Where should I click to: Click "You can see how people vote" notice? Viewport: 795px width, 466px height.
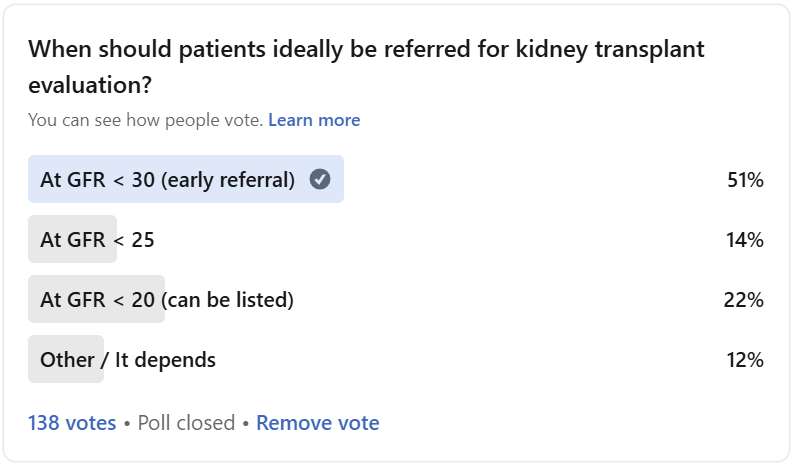point(146,120)
